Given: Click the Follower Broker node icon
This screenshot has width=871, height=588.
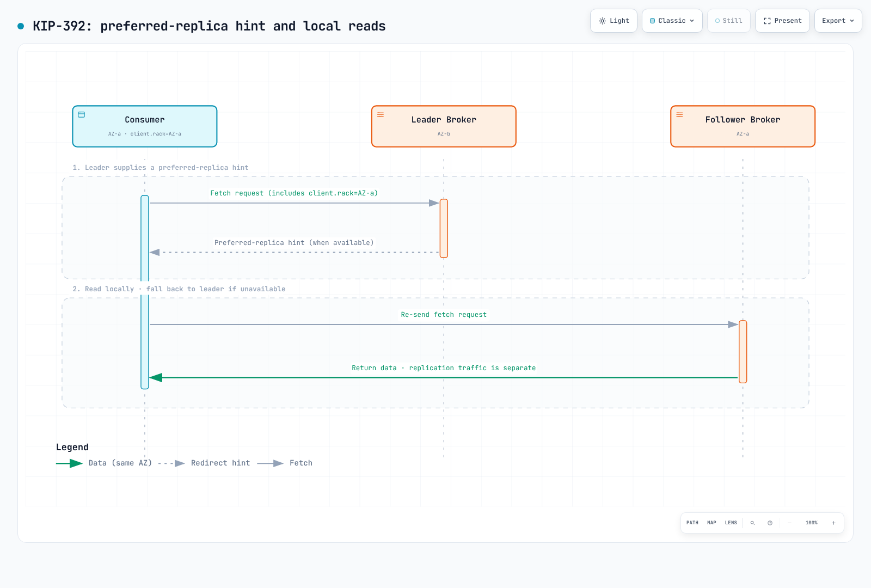Looking at the screenshot, I should point(679,115).
